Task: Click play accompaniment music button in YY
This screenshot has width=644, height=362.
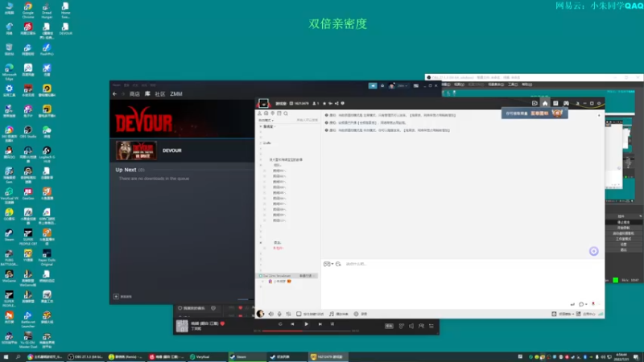Action: (x=339, y=314)
